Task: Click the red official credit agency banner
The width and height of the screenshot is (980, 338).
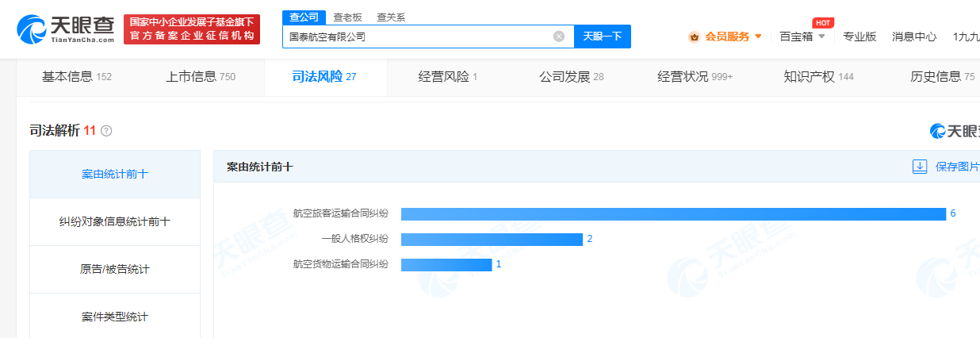Action: [x=192, y=29]
